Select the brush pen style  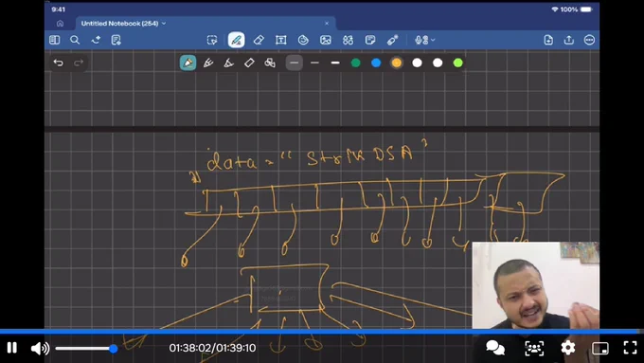point(208,63)
